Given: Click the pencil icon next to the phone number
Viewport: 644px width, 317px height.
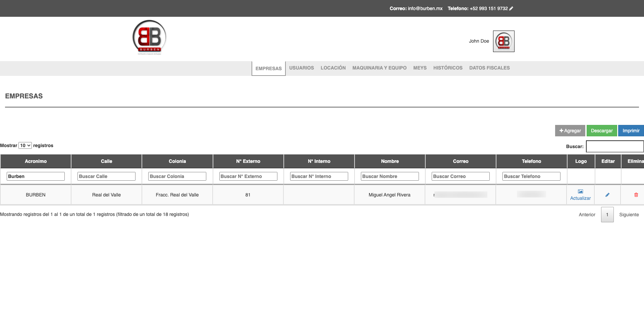Looking at the screenshot, I should click(511, 8).
